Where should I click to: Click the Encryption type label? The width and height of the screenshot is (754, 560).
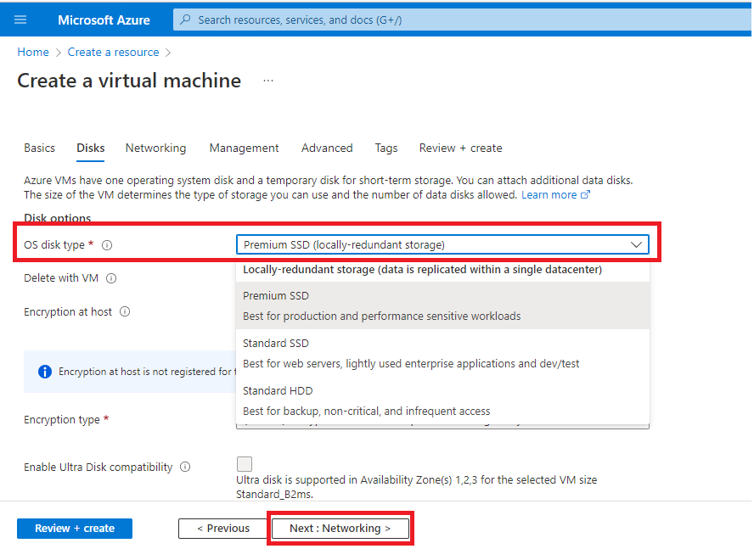(x=61, y=420)
